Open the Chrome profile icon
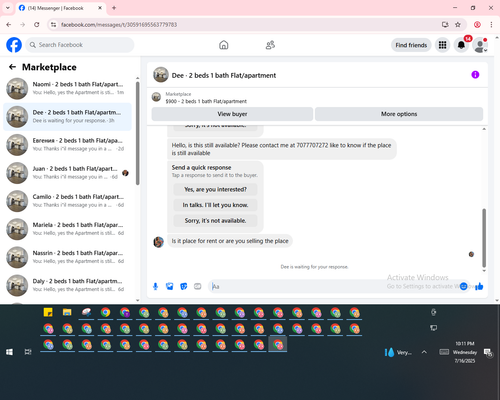Screen dimensions: 500x400 [477, 24]
